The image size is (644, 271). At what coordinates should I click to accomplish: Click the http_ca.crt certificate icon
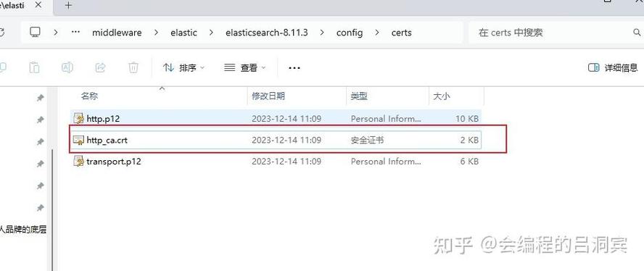point(78,140)
